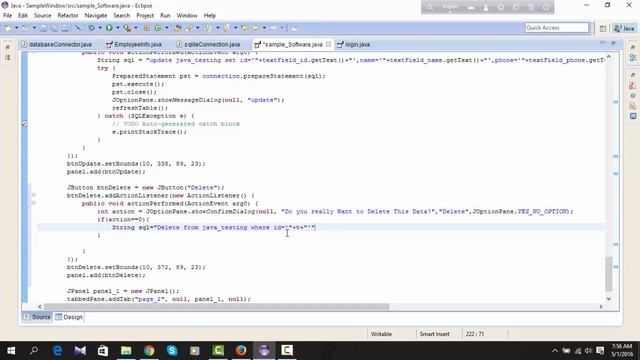Open the Navigate menu
This screenshot has height=360, width=640.
[96, 16]
